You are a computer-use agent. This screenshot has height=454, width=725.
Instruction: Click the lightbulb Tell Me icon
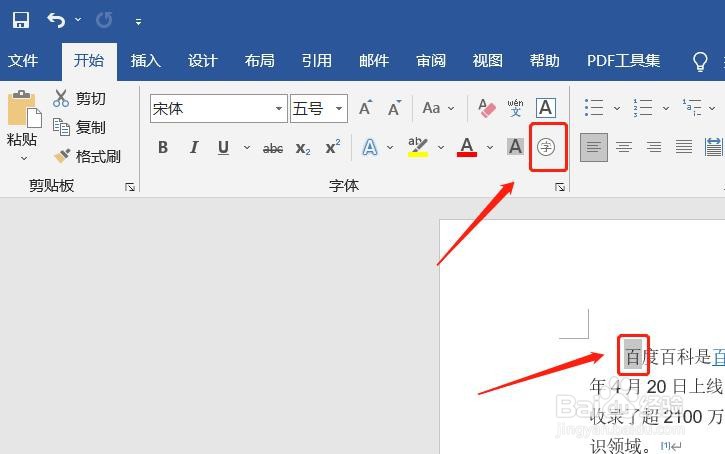point(700,61)
